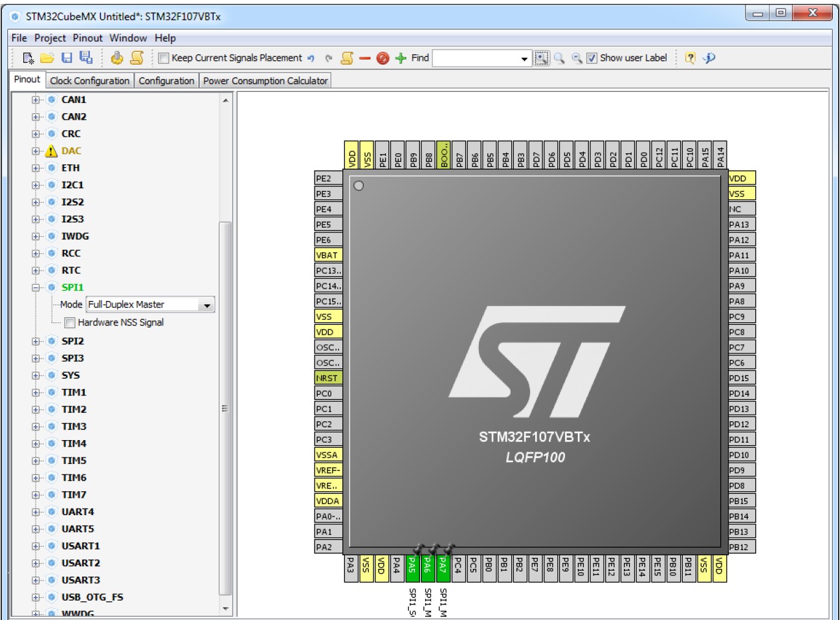Click the best-fit zoom icon
The image size is (840, 620).
pyautogui.click(x=542, y=58)
